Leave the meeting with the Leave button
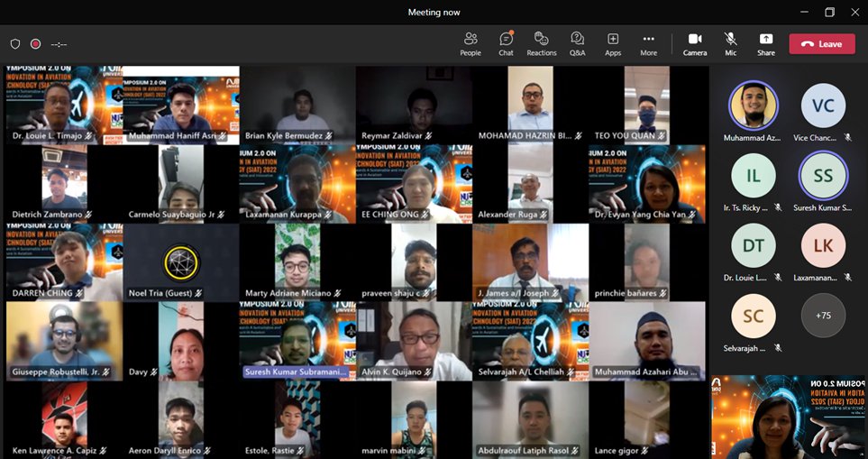Image resolution: width=868 pixels, height=459 pixels. click(822, 43)
